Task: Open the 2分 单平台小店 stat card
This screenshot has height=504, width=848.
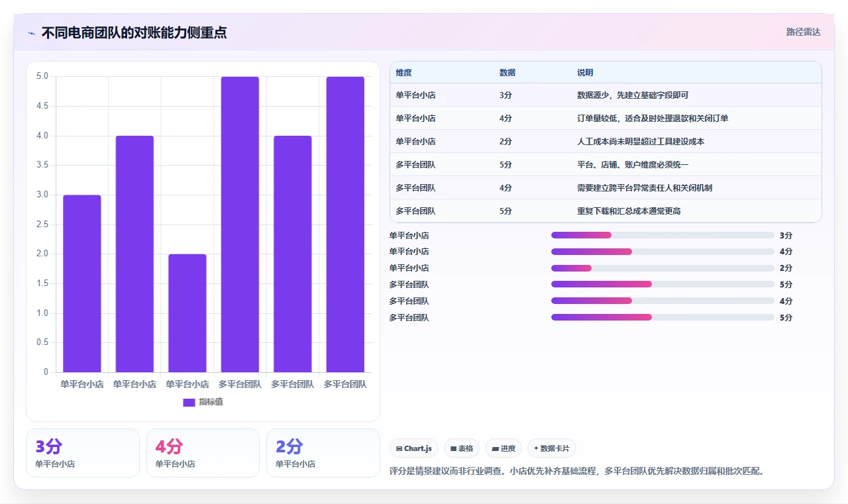Action: pyautogui.click(x=323, y=453)
